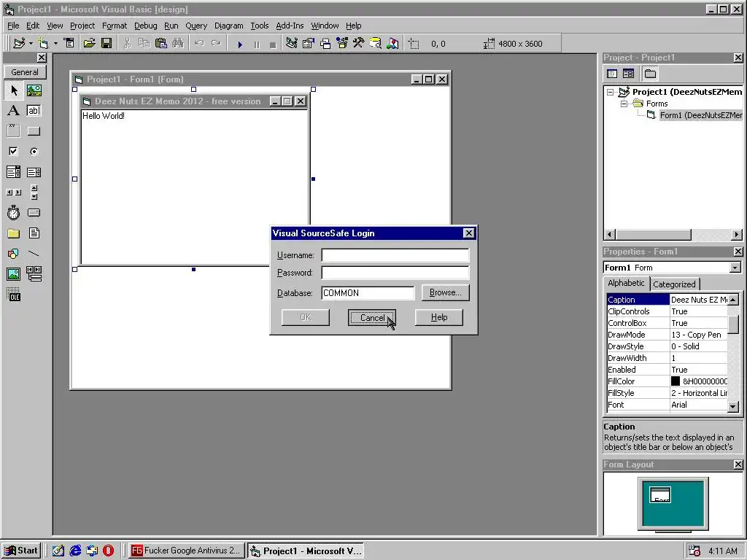Image resolution: width=747 pixels, height=560 pixels.
Task: Select the Frame control in the toolbox
Action: [x=13, y=131]
